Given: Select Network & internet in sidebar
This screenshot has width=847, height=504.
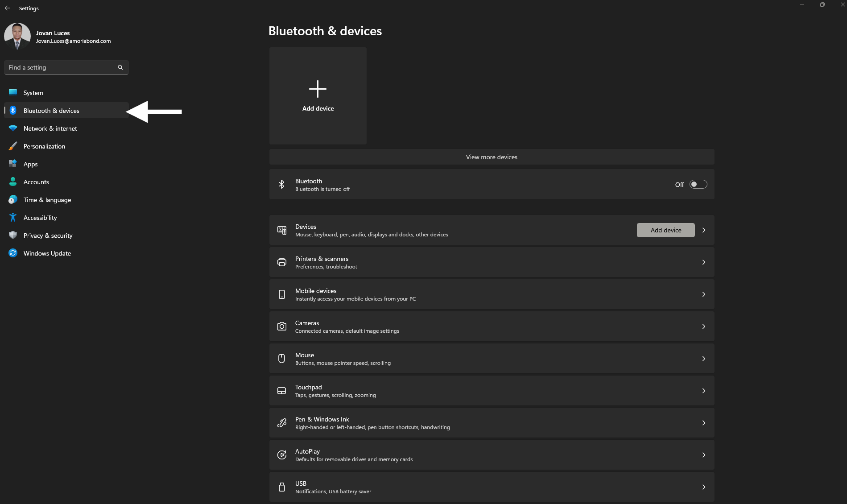Looking at the screenshot, I should (66, 128).
